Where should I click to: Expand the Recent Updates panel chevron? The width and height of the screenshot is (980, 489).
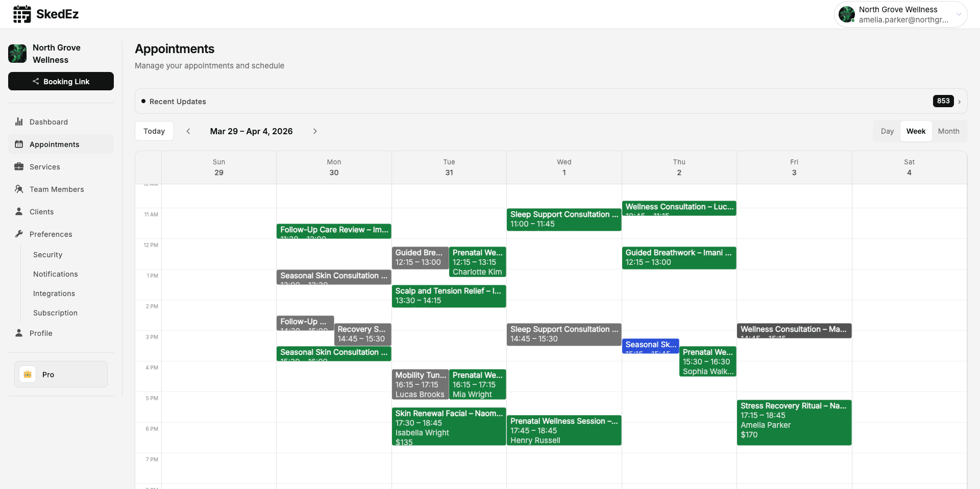959,102
